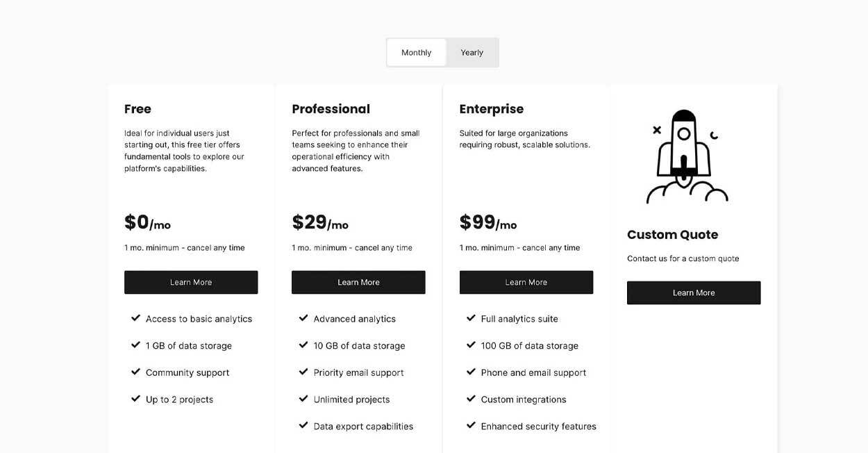Click the $29/mo price text

[x=320, y=222]
